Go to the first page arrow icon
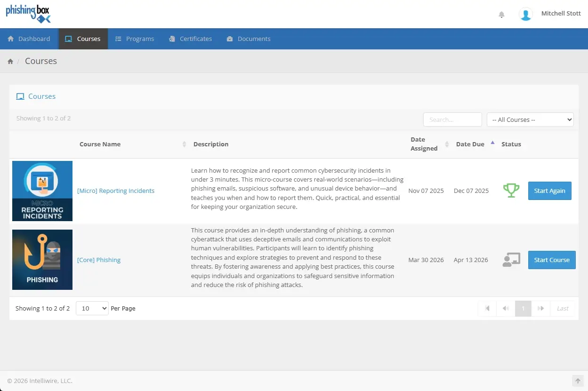Screen dimensions: 588x391 point(488,308)
